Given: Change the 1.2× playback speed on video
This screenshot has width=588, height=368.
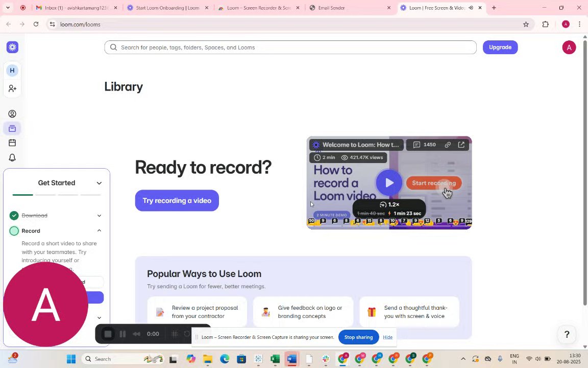Looking at the screenshot, I should (389, 204).
